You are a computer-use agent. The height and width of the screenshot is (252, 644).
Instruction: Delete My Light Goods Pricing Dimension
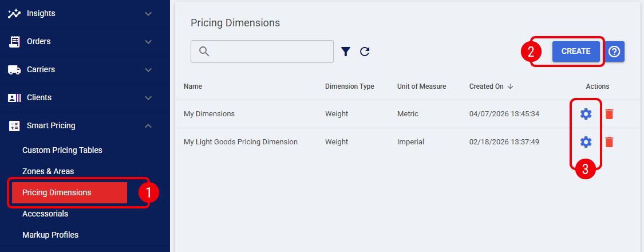click(x=609, y=141)
